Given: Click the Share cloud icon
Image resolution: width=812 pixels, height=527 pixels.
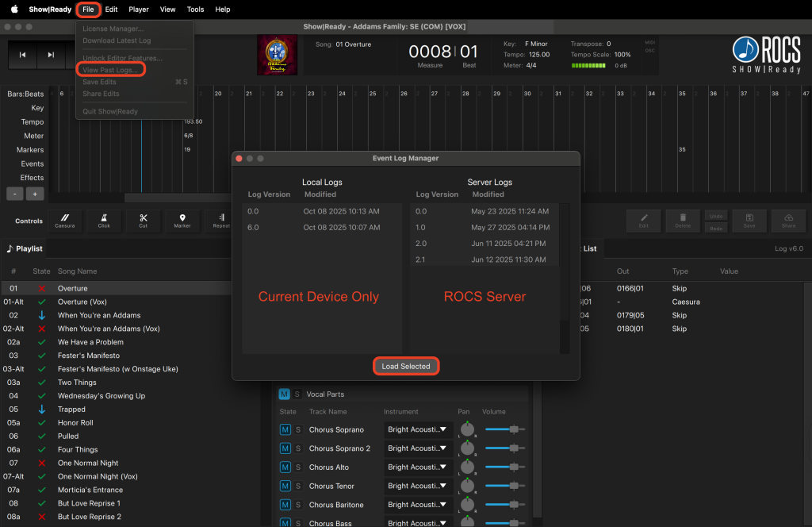Looking at the screenshot, I should pos(788,220).
